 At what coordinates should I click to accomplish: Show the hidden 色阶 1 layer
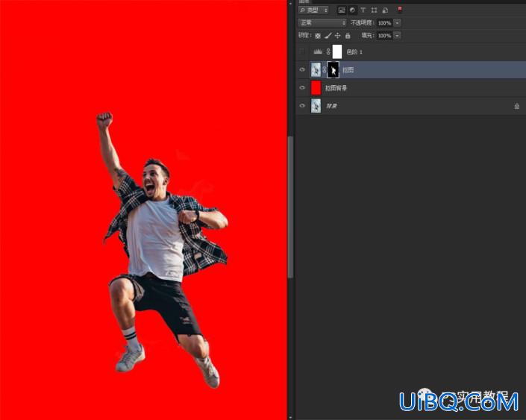(x=302, y=51)
